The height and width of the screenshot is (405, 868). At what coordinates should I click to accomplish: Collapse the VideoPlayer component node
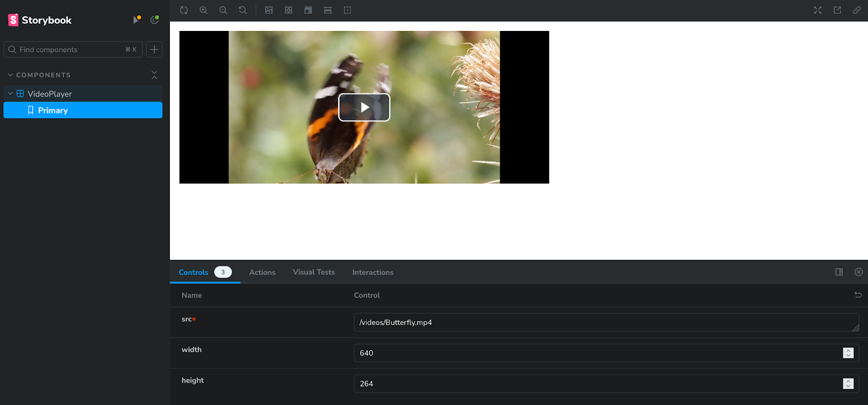(x=10, y=93)
